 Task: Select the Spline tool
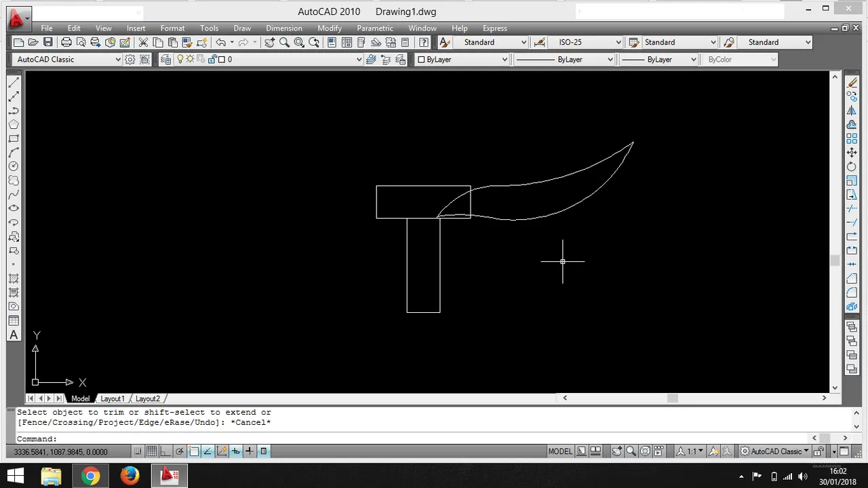coord(14,195)
